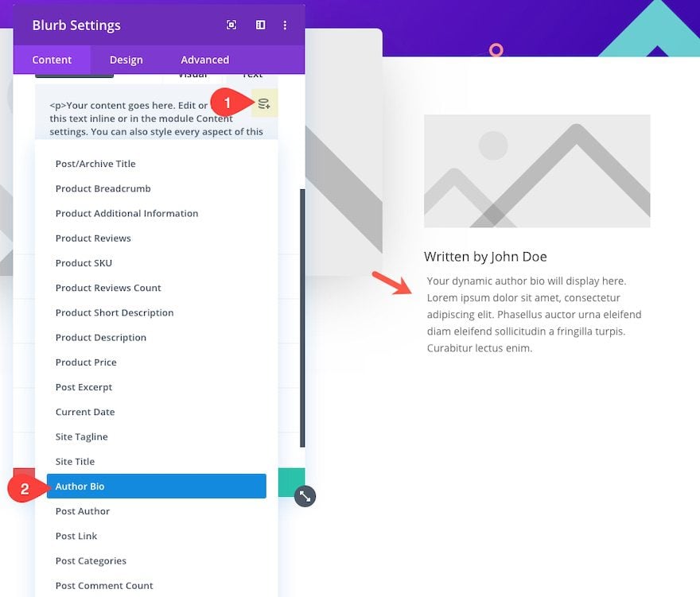The width and height of the screenshot is (700, 597).
Task: Select Product Additional Information option
Action: pyautogui.click(x=156, y=213)
